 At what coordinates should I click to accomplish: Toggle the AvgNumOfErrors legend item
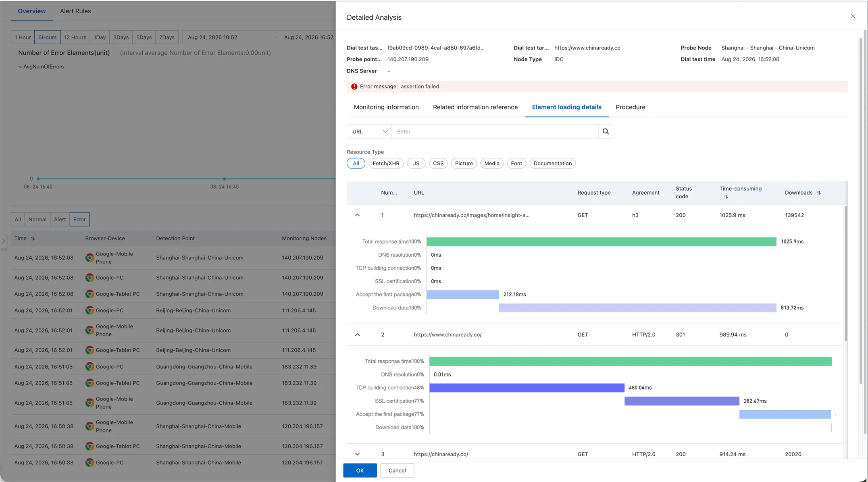tap(41, 66)
